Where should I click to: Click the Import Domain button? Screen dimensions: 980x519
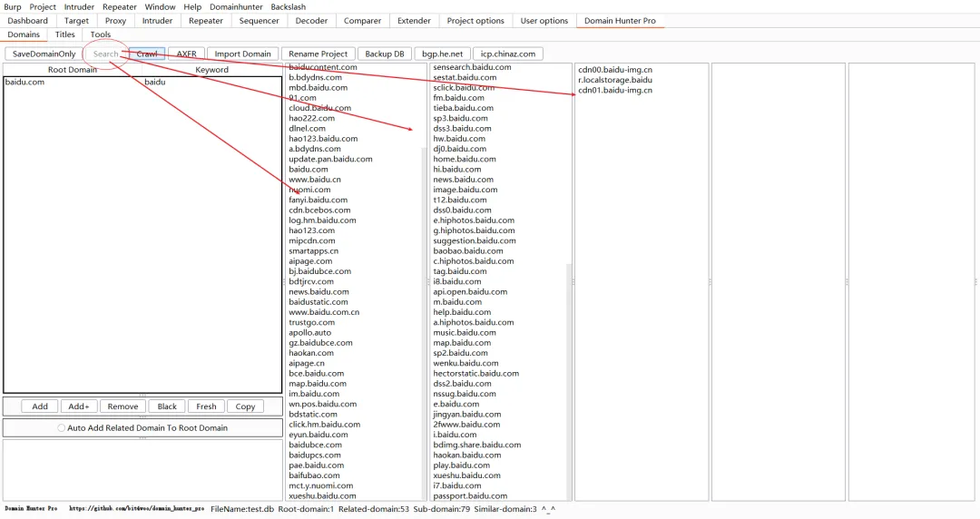(242, 54)
